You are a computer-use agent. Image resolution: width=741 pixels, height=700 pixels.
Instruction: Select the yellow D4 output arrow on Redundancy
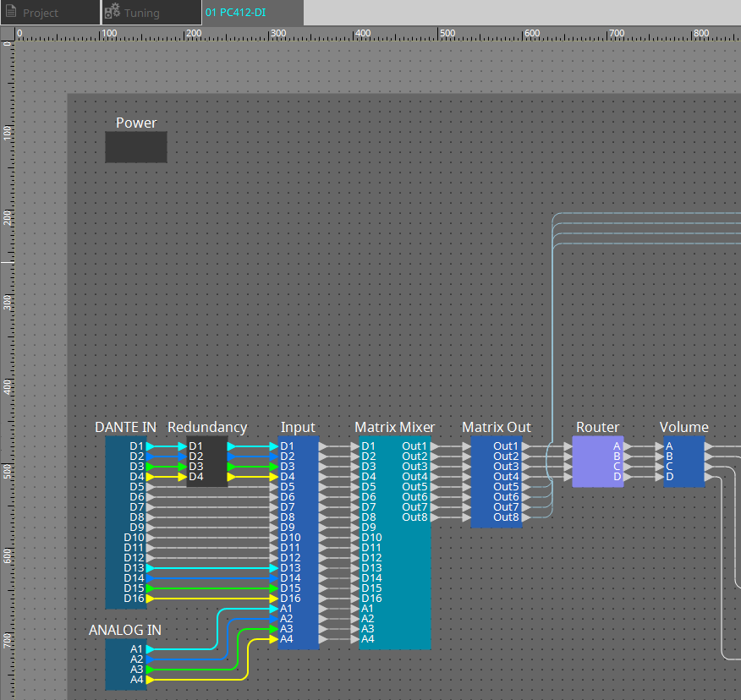tap(232, 477)
